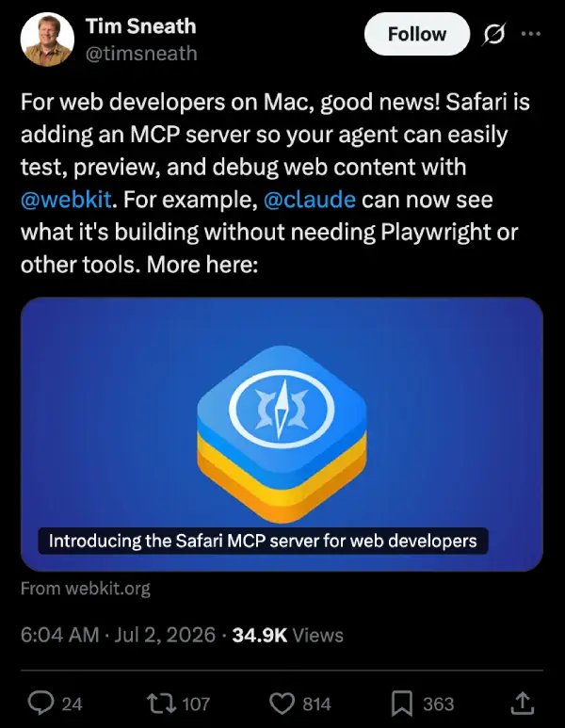Open the @timsneath handle

141,54
